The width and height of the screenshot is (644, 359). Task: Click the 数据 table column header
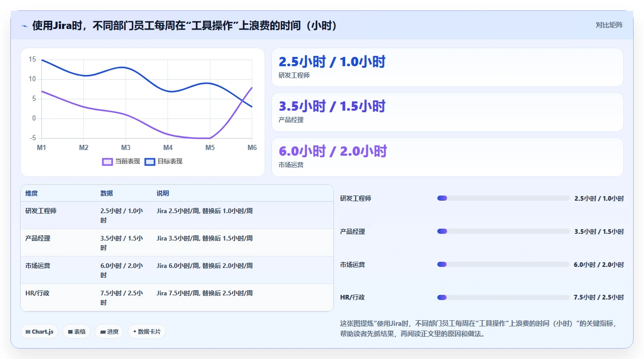click(106, 193)
